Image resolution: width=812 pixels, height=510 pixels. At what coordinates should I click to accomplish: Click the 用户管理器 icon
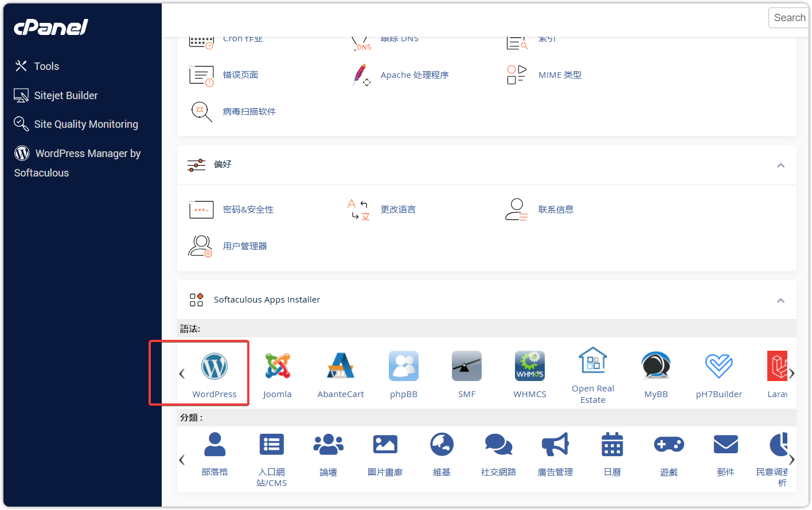200,246
